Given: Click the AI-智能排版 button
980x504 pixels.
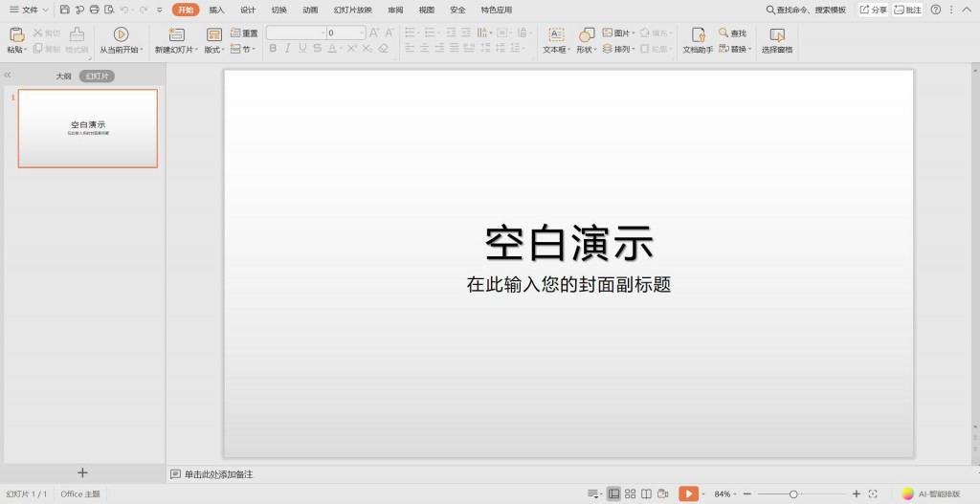Looking at the screenshot, I should (931, 493).
